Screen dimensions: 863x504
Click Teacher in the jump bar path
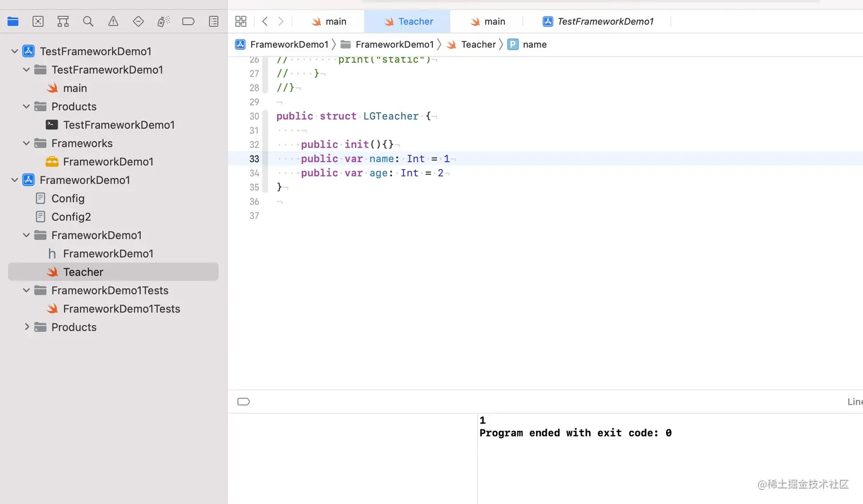[471, 45]
